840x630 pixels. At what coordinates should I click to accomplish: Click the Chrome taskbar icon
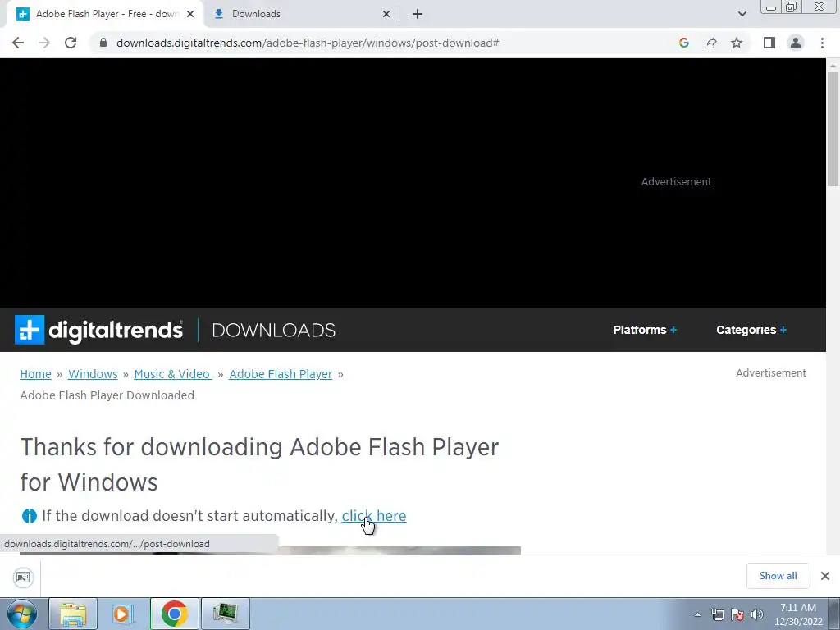[174, 614]
